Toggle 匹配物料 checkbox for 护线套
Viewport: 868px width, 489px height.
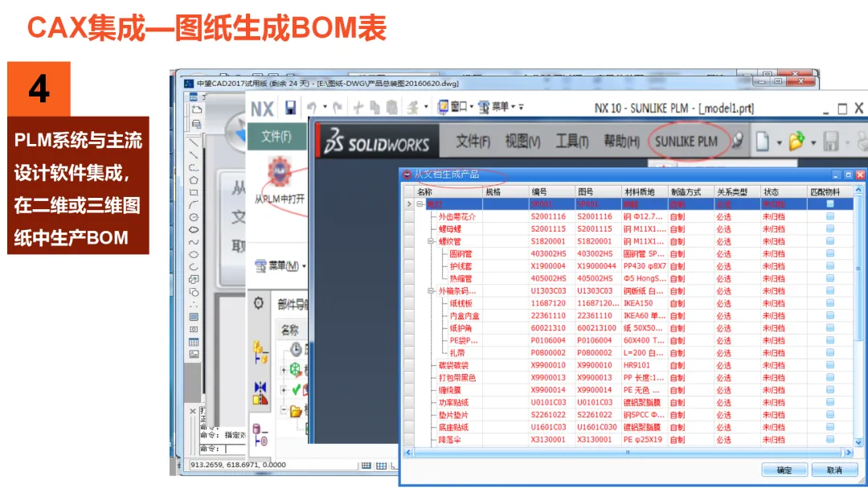829,266
